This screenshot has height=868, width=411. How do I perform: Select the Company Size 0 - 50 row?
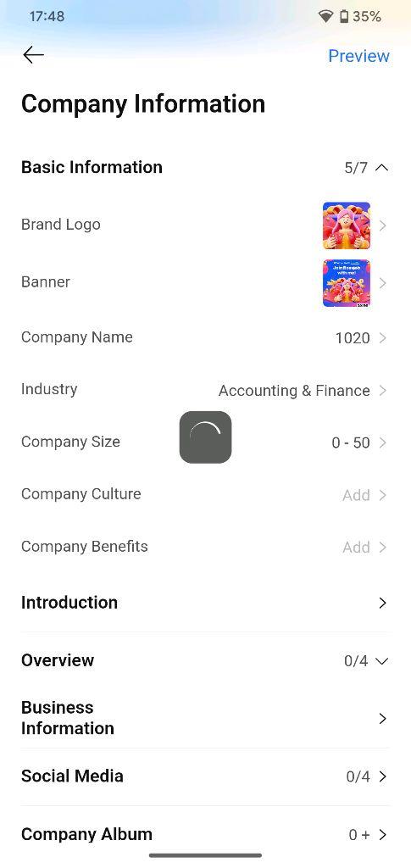[x=205, y=442]
